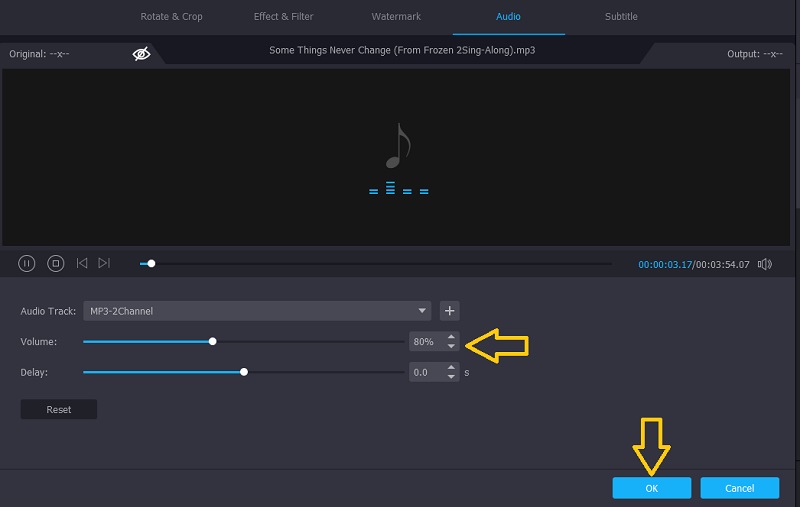Select the Subtitle tab
This screenshot has width=800, height=507.
[621, 17]
